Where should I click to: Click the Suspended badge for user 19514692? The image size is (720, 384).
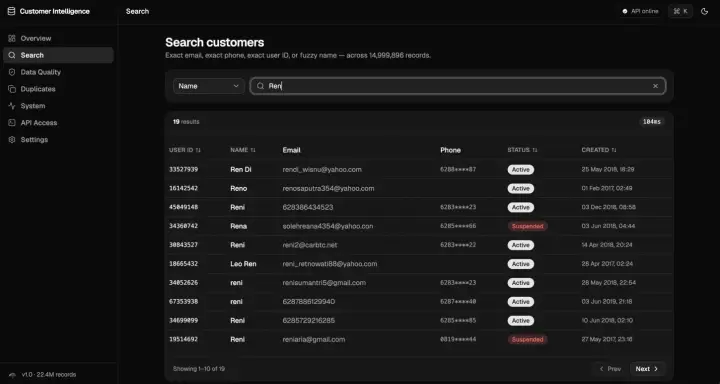(528, 340)
